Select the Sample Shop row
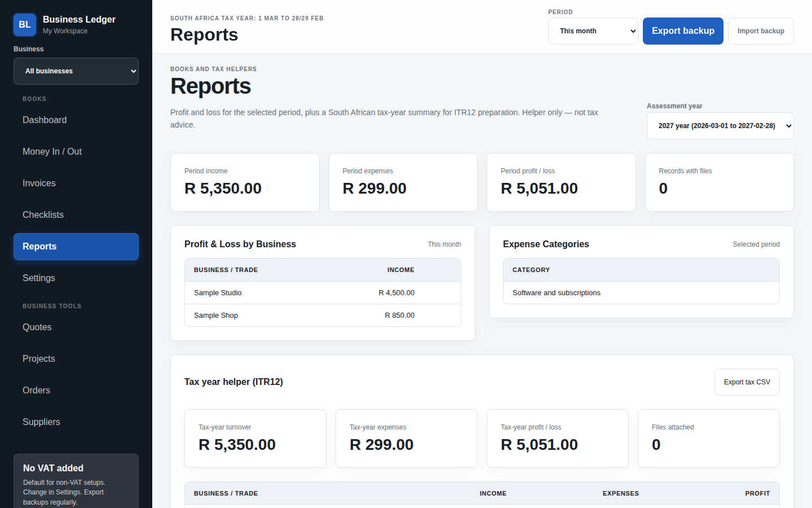Screen dimensions: 812x508 tap(323, 316)
